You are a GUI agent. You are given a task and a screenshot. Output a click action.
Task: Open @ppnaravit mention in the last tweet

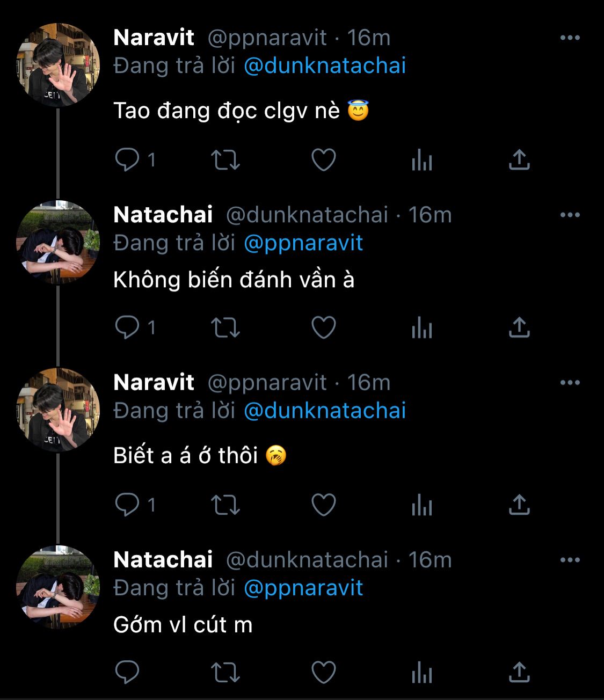303,588
